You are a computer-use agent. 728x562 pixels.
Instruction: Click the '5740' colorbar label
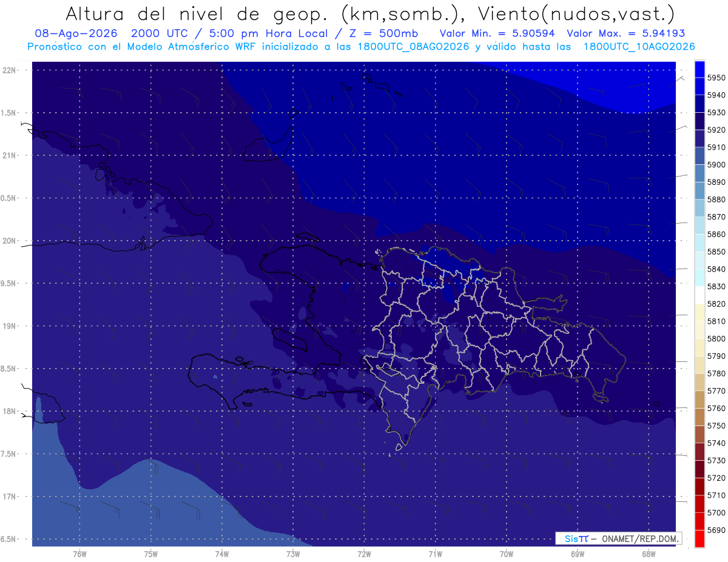coord(716,443)
